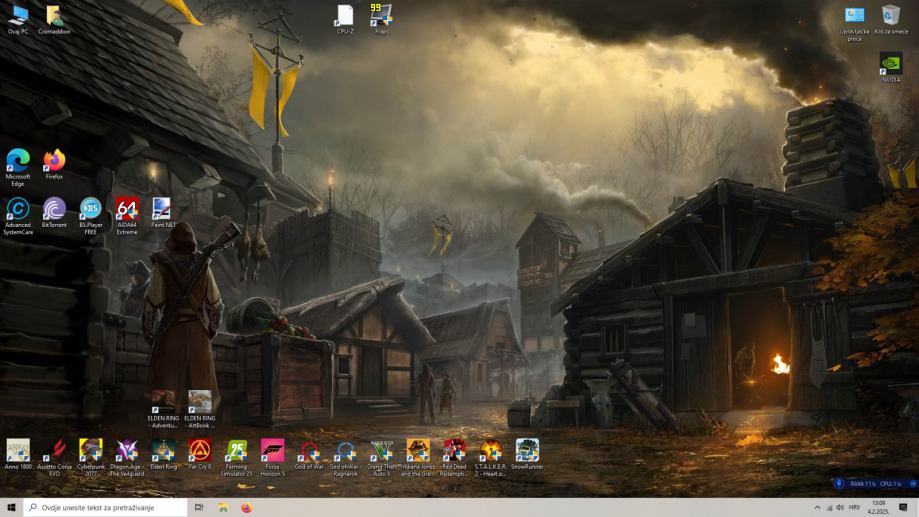Click the taskbar search box
Image resolution: width=919 pixels, height=517 pixels.
pos(105,508)
